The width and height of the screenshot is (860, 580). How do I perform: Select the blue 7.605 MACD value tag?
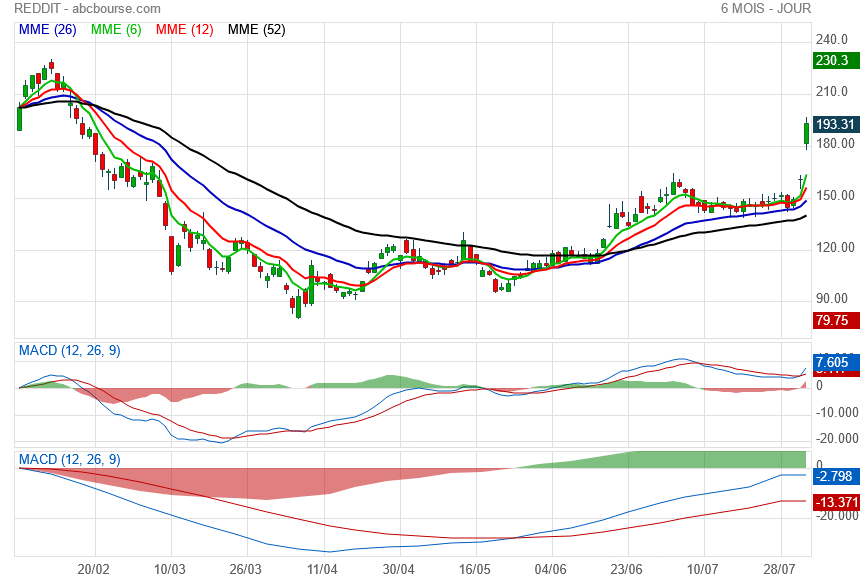(836, 362)
